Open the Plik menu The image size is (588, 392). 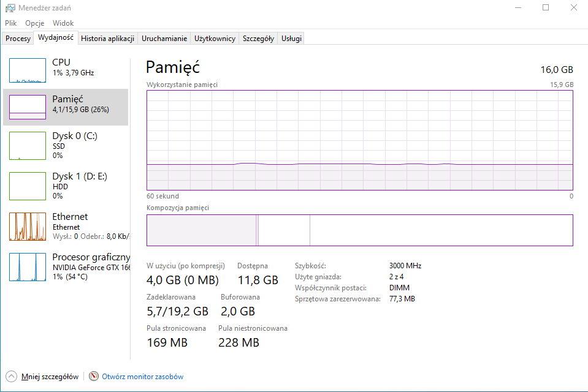pyautogui.click(x=11, y=23)
